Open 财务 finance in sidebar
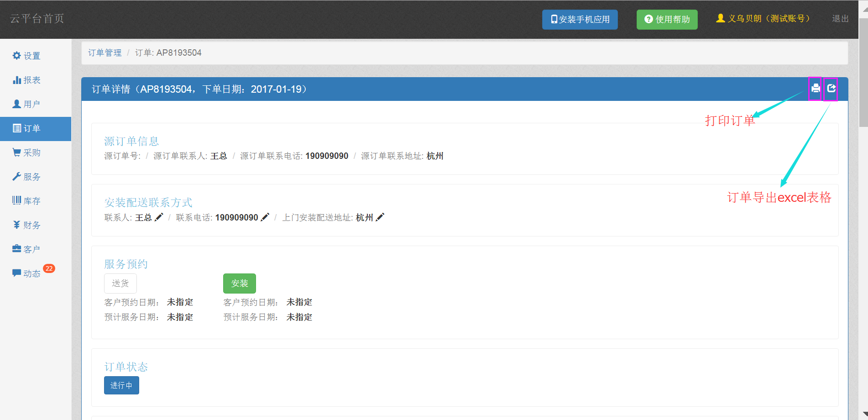 point(26,225)
